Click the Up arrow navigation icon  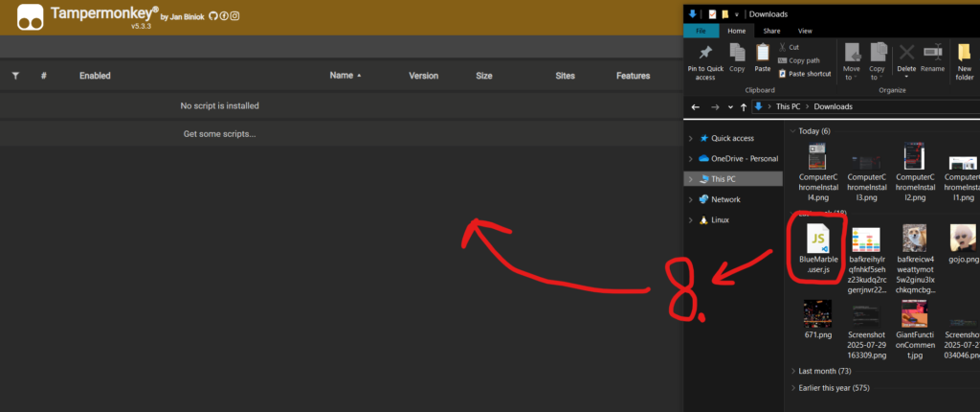(744, 106)
